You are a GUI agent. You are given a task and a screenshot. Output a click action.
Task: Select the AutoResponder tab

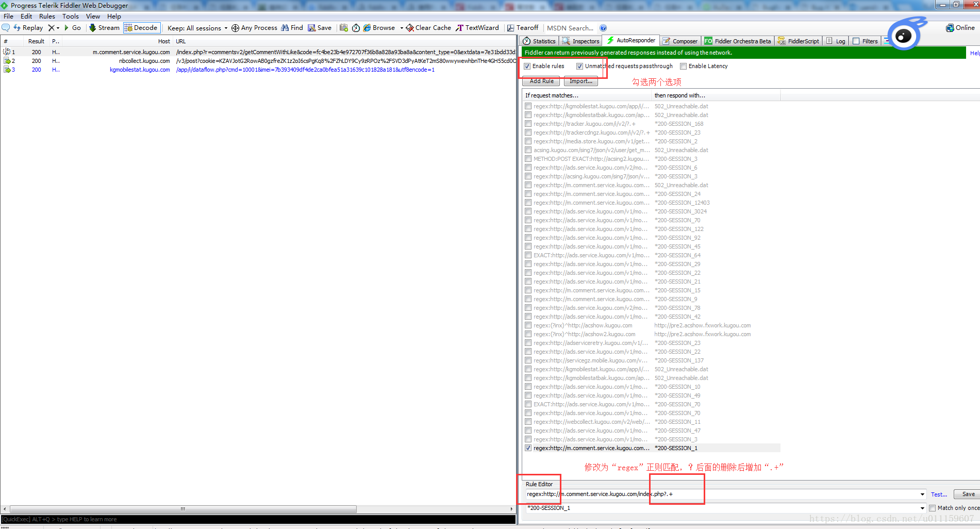631,40
